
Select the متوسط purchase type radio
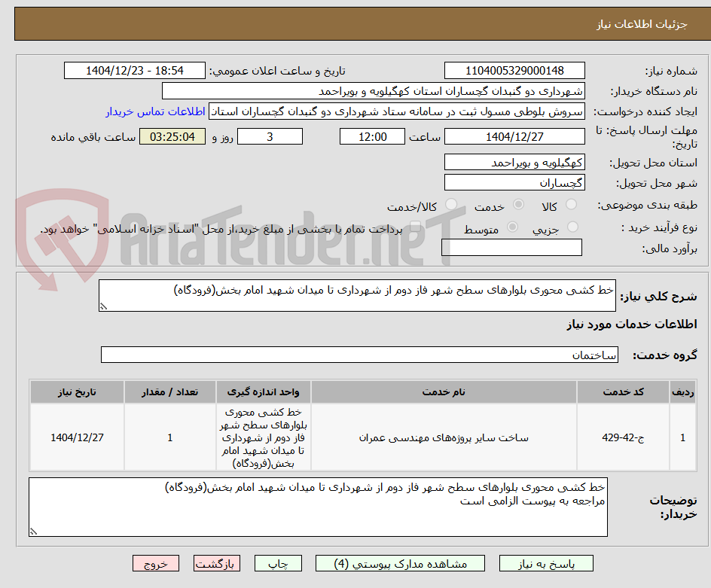[x=512, y=227]
